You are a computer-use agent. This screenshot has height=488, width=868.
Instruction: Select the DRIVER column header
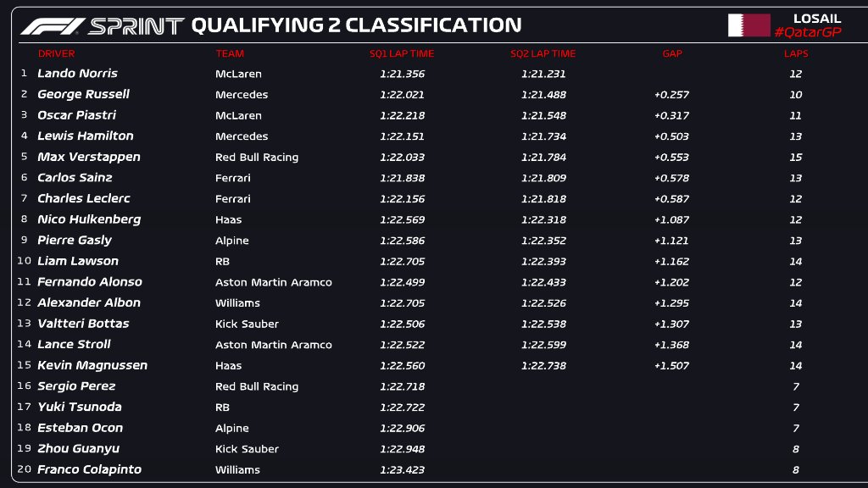56,53
